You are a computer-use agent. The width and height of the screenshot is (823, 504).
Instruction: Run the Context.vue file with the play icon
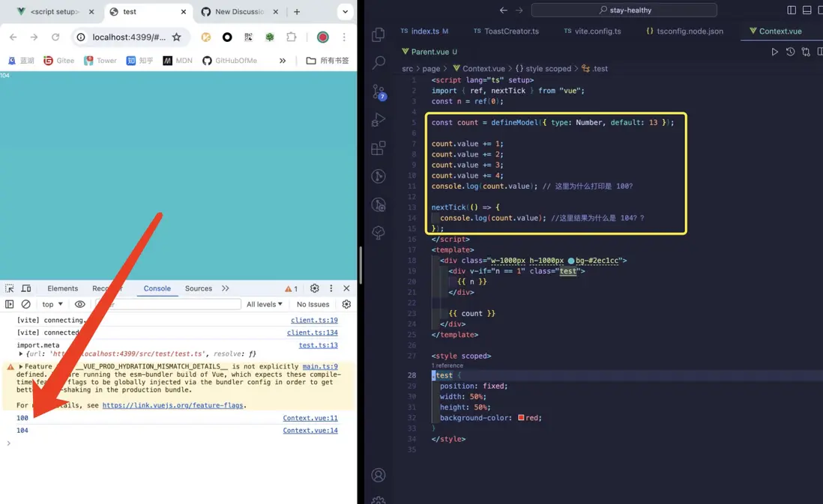[774, 52]
